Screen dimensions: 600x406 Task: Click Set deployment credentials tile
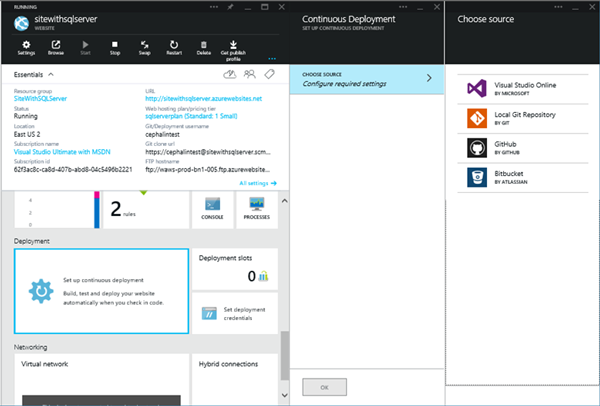click(235, 313)
